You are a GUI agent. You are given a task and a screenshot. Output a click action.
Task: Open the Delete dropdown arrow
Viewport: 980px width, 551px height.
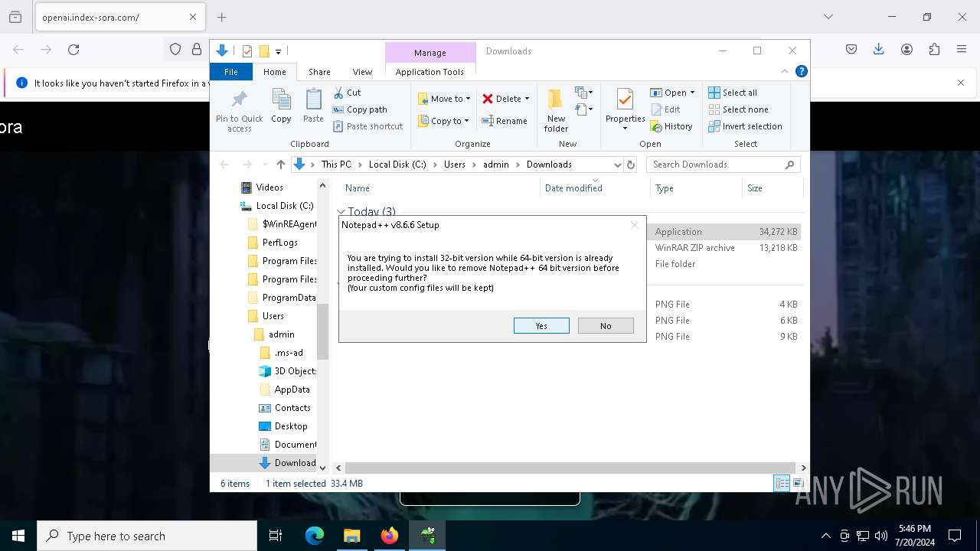(x=527, y=99)
